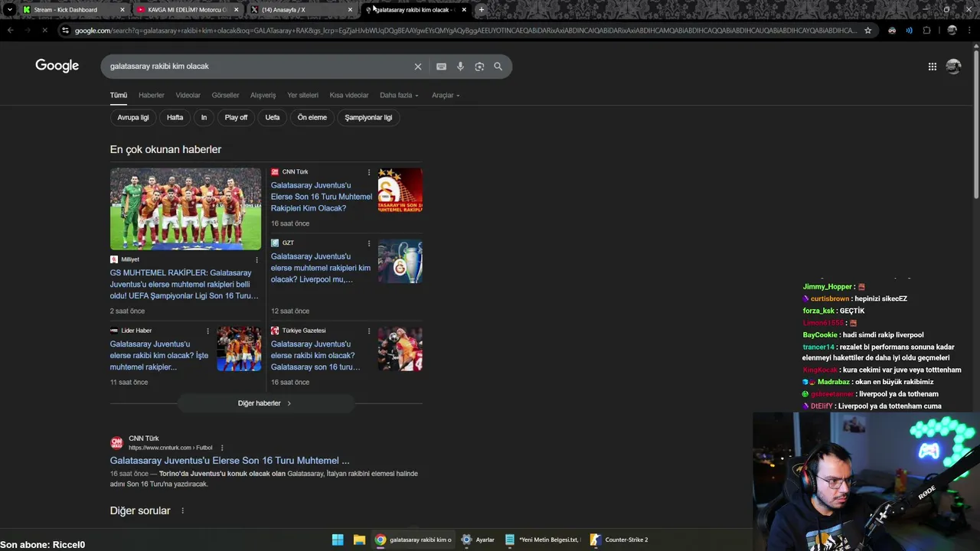Expand Diğer haberler for more news

265,403
